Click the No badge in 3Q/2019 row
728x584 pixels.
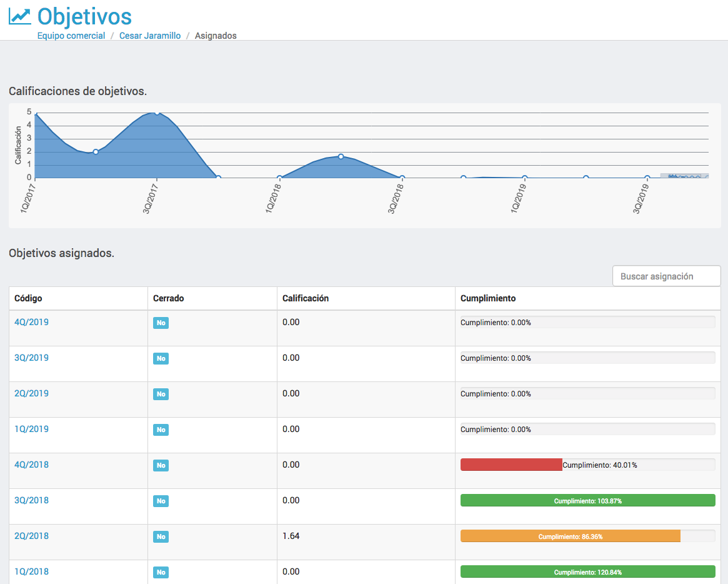[x=161, y=358]
